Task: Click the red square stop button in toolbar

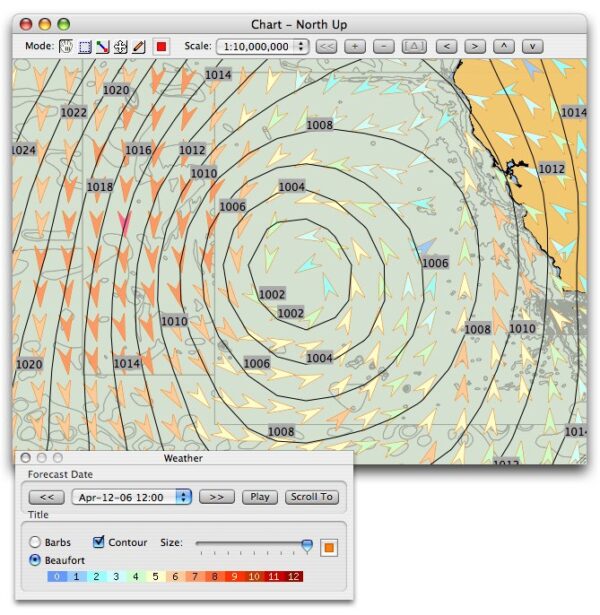Action: coord(162,47)
